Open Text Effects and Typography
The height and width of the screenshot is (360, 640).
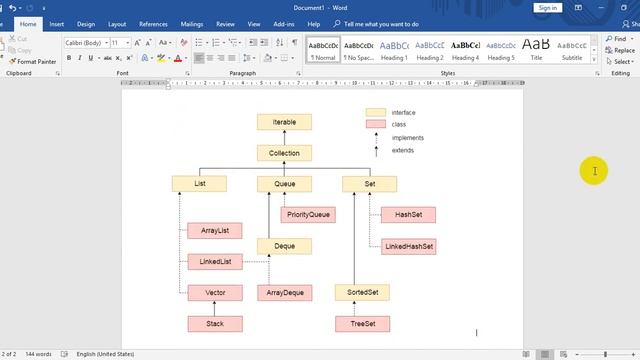click(145, 58)
